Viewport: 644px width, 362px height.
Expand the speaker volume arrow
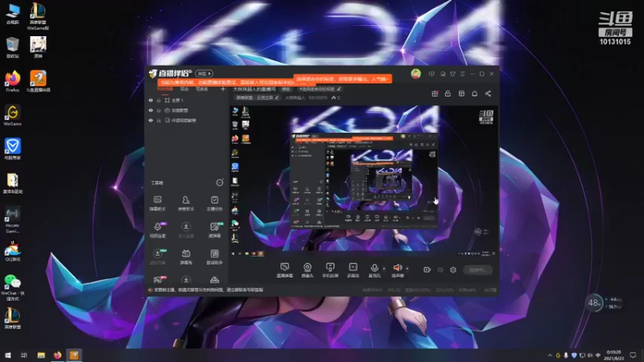click(407, 269)
